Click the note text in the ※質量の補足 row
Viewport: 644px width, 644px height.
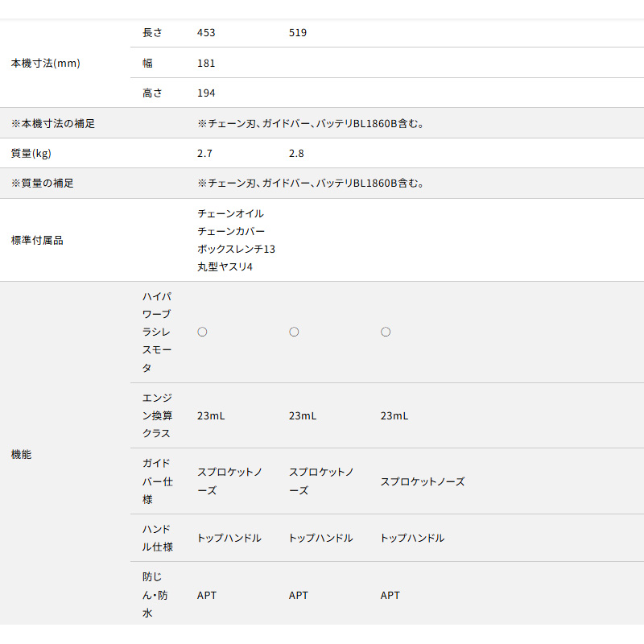[x=311, y=184]
